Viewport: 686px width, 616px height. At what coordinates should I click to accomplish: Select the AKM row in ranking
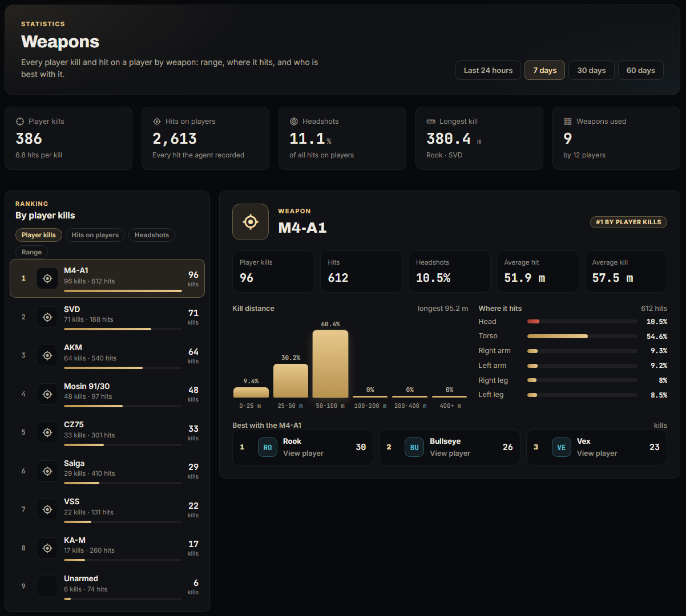(x=107, y=355)
